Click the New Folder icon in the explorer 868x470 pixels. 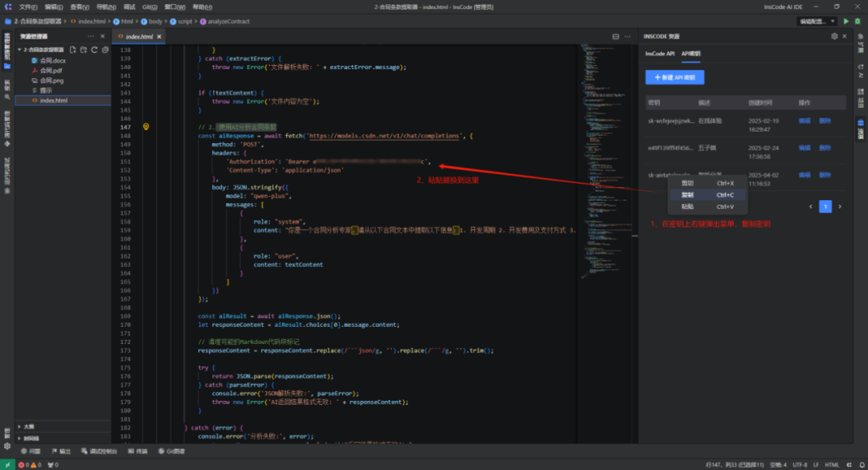(84, 50)
